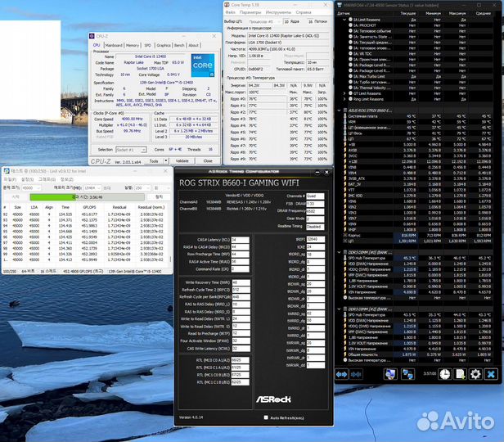Click the CPU-Z title bar icon
Screen dimensions: 504x442
92,36
